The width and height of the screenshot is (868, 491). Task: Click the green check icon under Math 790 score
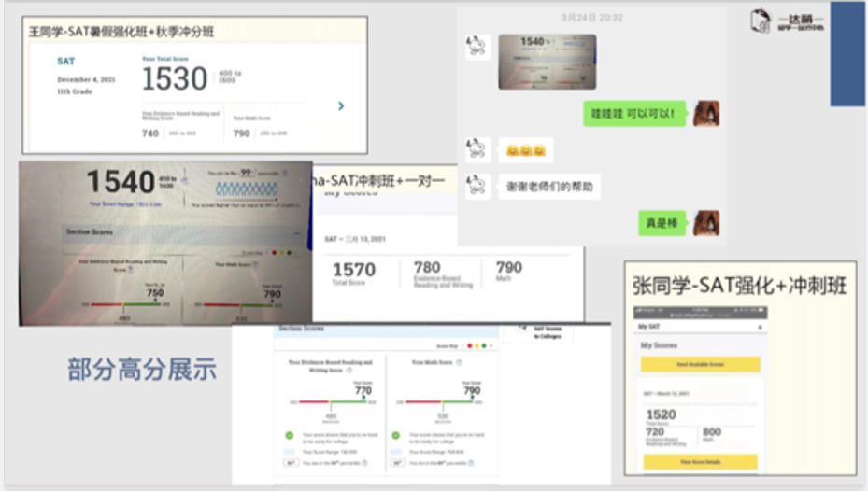pos(396,436)
